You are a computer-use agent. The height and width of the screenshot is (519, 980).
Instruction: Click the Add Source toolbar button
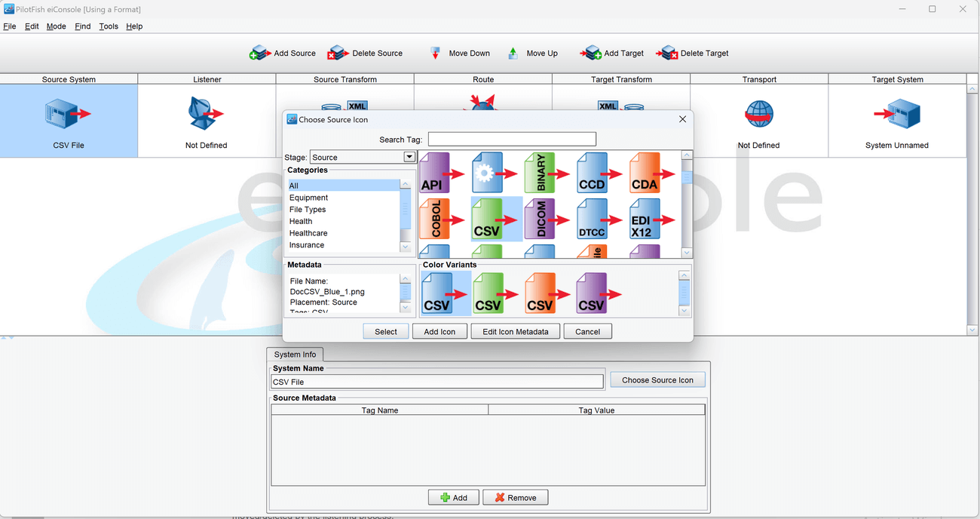283,54
